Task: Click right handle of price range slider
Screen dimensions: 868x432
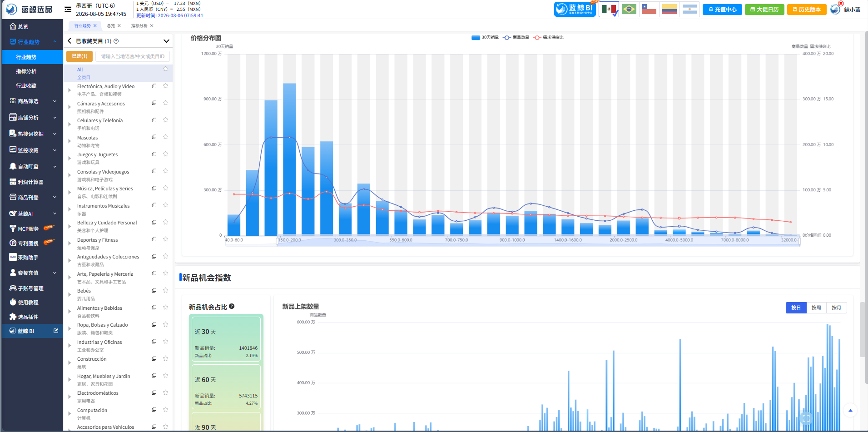Action: pos(799,241)
